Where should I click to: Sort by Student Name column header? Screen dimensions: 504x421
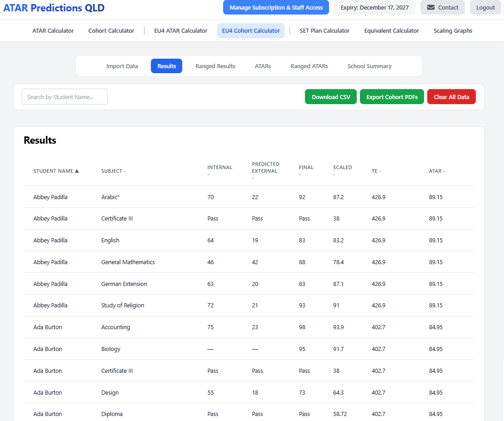point(56,171)
